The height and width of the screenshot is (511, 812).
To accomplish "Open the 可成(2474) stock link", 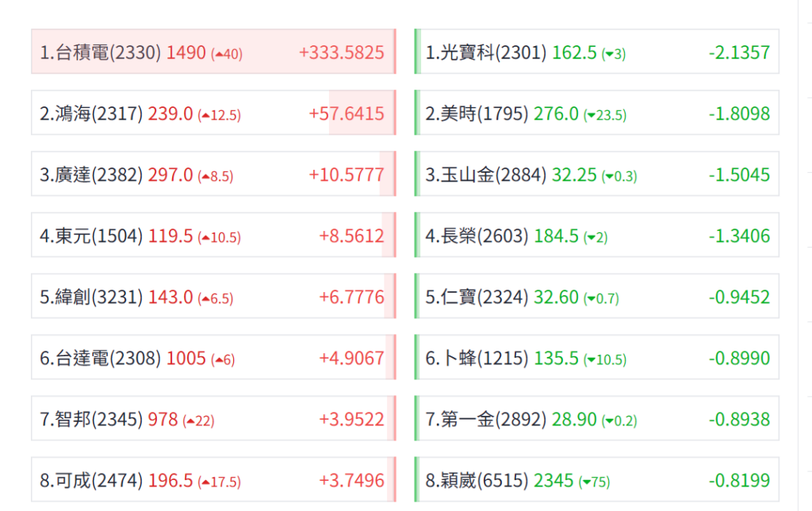I will tap(91, 481).
